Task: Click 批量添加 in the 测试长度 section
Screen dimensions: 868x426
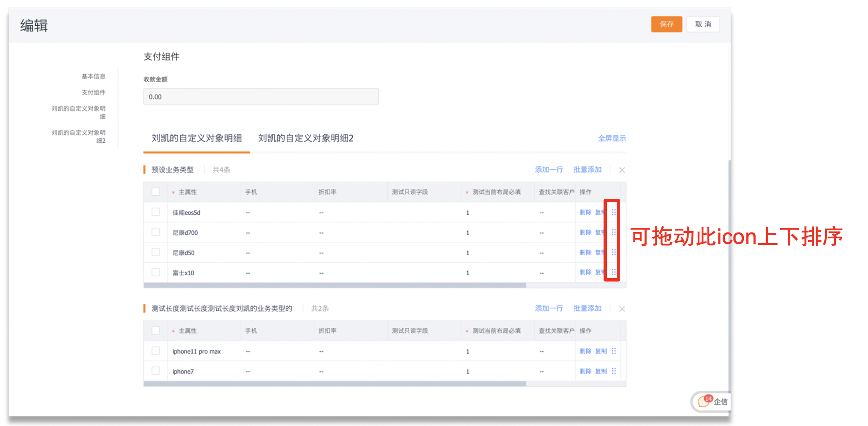Action: pyautogui.click(x=587, y=308)
